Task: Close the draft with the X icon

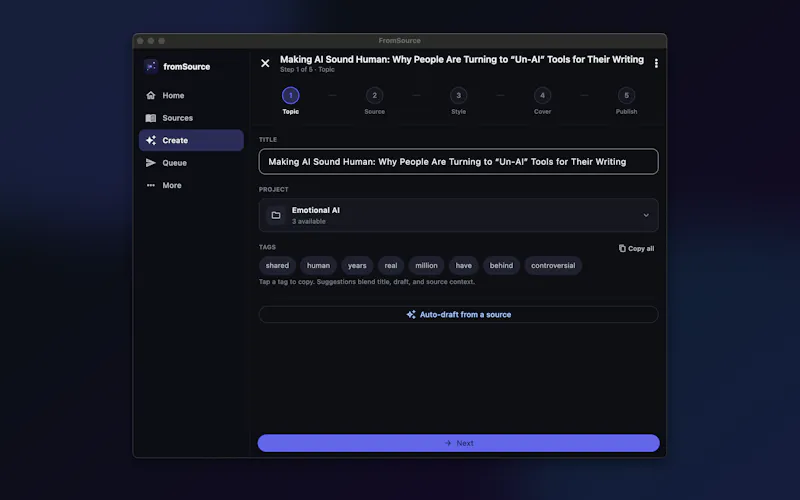Action: click(265, 63)
